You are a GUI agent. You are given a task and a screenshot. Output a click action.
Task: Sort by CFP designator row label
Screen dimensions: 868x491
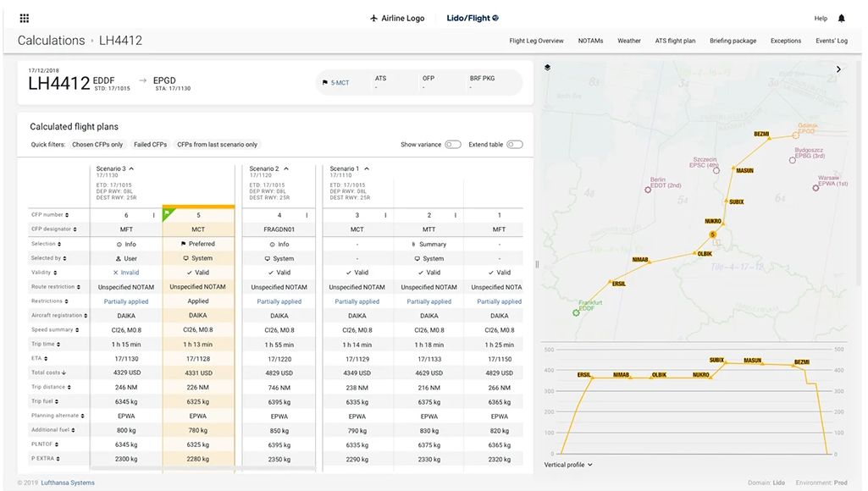click(53, 229)
